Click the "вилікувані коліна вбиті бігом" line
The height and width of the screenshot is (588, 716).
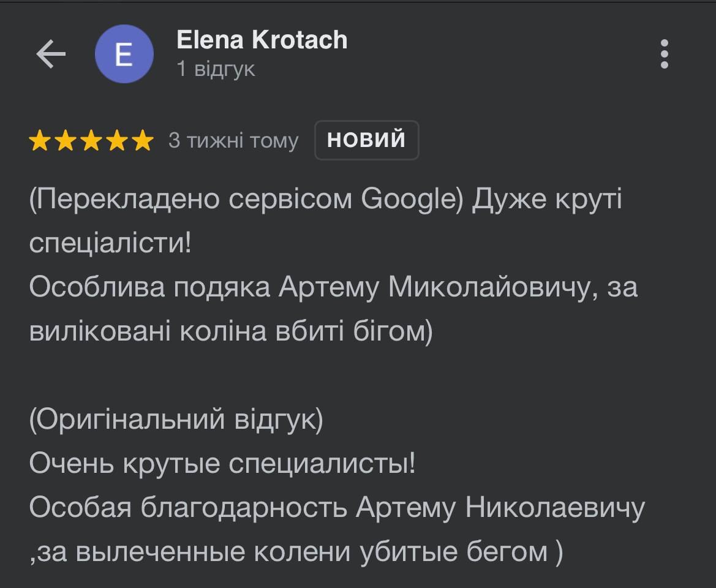[x=231, y=332]
